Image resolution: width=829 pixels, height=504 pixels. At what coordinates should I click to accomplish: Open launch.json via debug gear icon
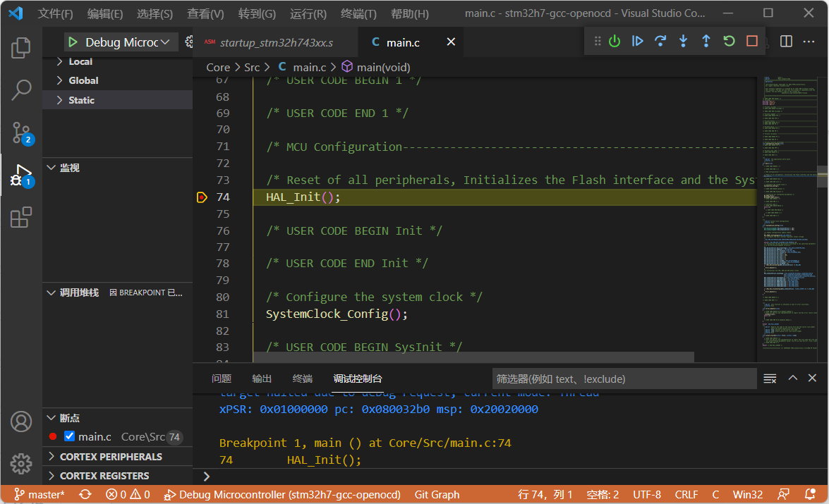tap(189, 42)
